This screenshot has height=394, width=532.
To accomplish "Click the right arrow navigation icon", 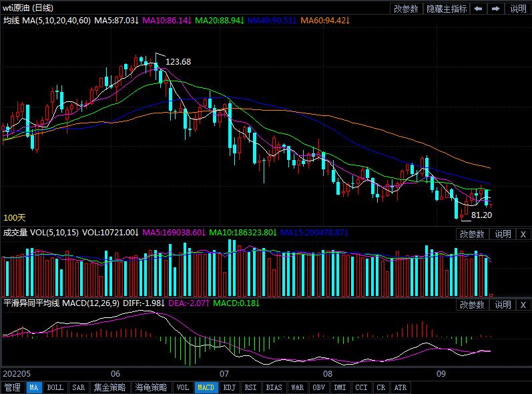I will pos(495,9).
